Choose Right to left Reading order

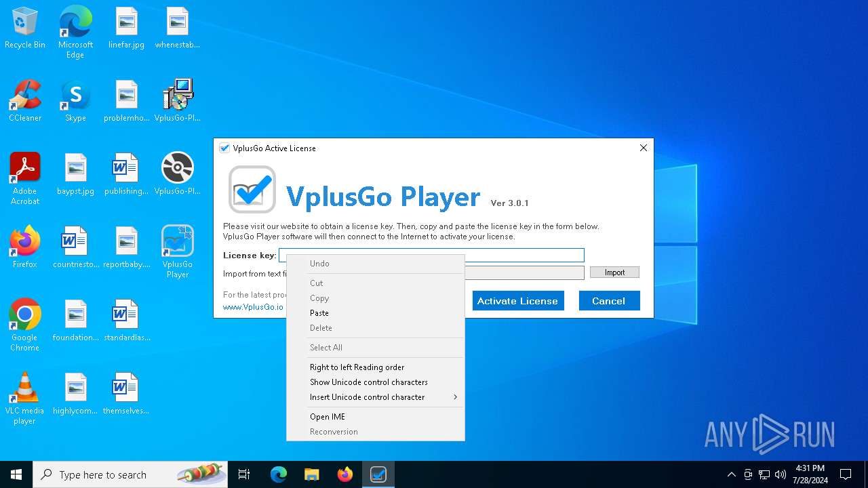[376, 367]
